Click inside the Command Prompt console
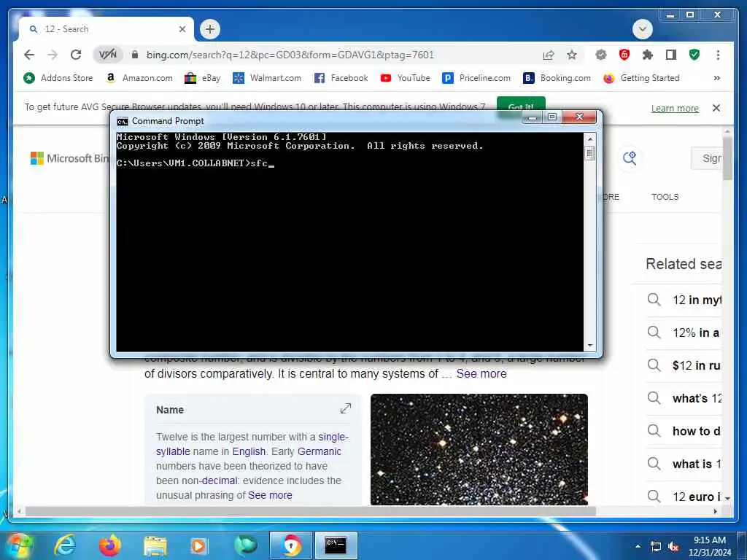The width and height of the screenshot is (747, 560). pyautogui.click(x=349, y=242)
